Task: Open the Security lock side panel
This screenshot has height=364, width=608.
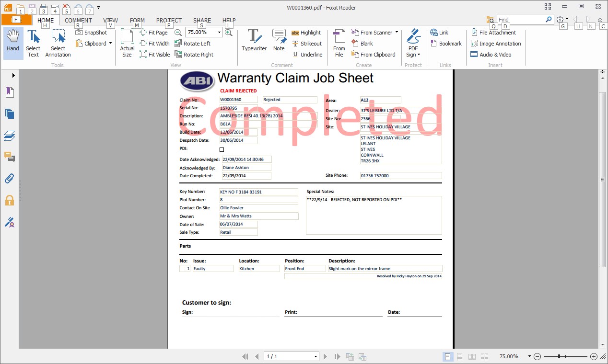Action: coord(10,200)
